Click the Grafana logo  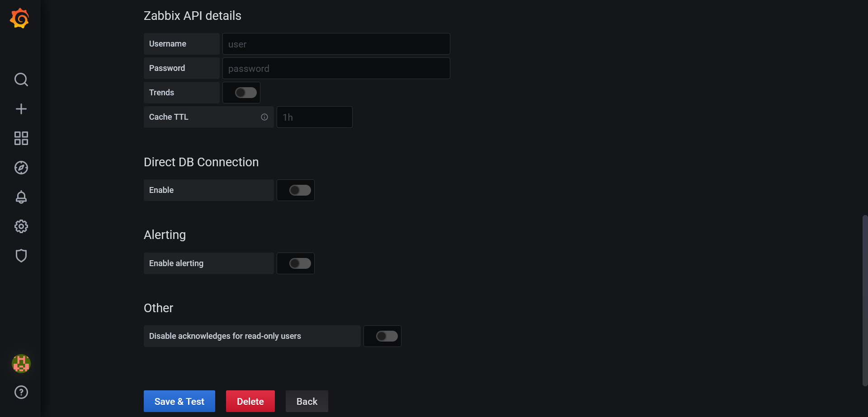click(20, 18)
